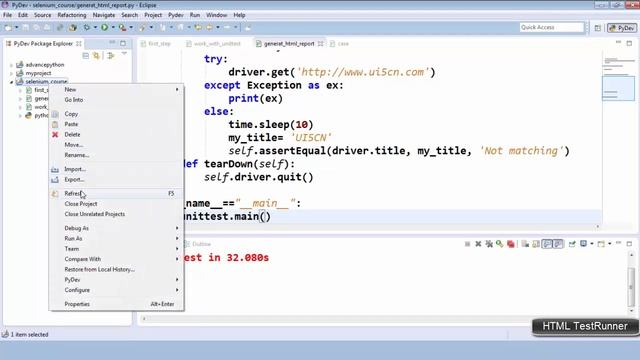640x360 pixels.
Task: Click Paste in the context menu
Action: (116, 124)
